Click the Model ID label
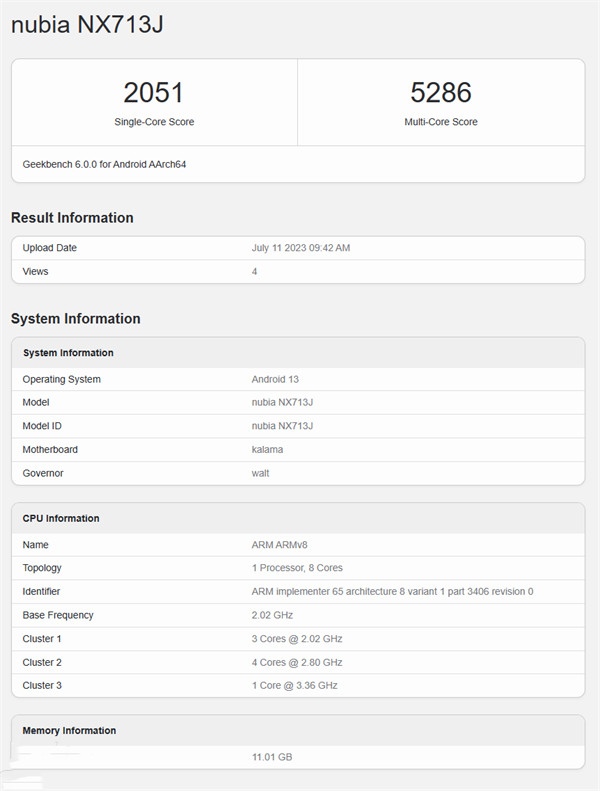The width and height of the screenshot is (600, 791). coord(42,426)
